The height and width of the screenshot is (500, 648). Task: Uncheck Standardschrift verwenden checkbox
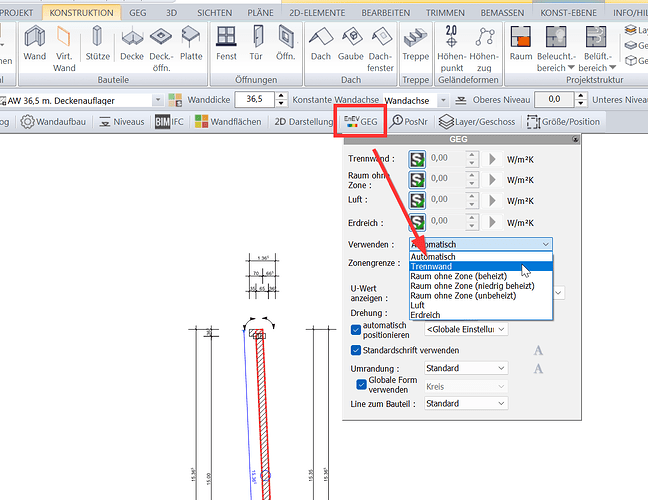356,350
